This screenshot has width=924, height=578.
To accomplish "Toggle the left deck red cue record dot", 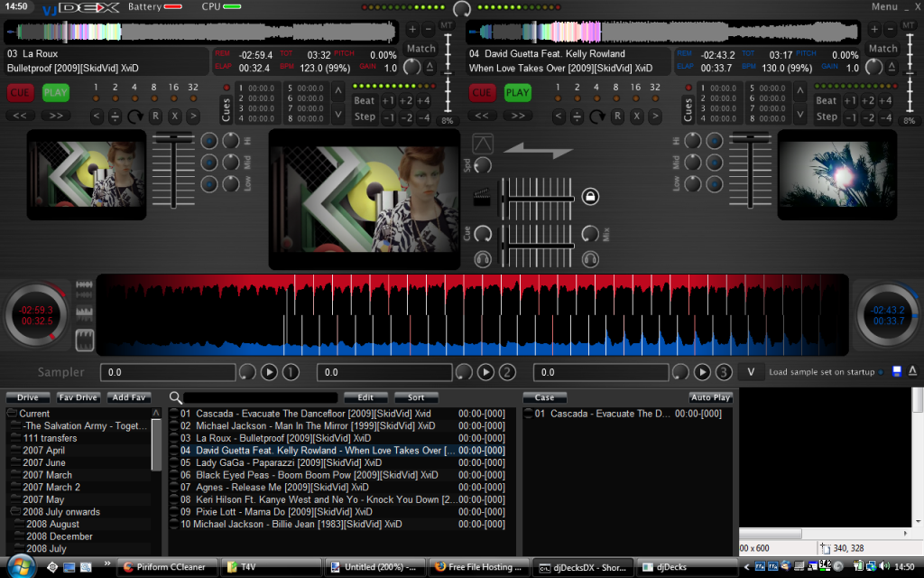I will 226,88.
